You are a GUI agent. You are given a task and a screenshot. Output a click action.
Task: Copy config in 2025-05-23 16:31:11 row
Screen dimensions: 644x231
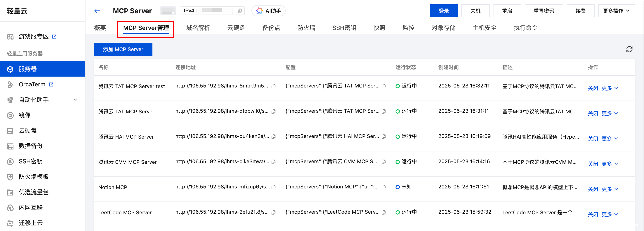coord(384,111)
